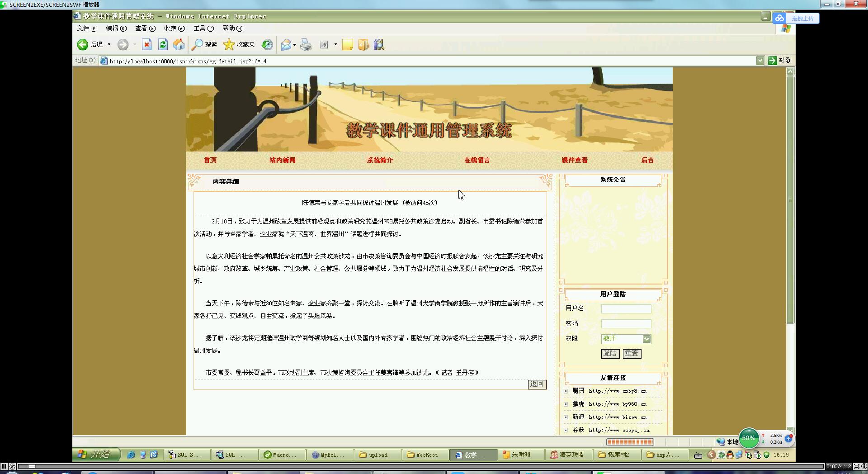Click QQ penguin tray icon
Viewport: 868px width, 474px height.
click(730, 455)
